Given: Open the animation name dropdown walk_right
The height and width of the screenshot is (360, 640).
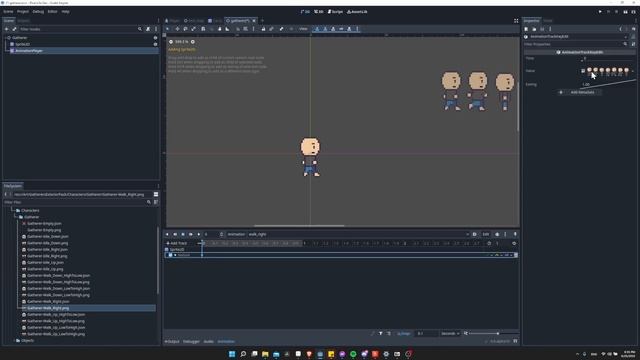Looking at the screenshot, I should point(358,234).
